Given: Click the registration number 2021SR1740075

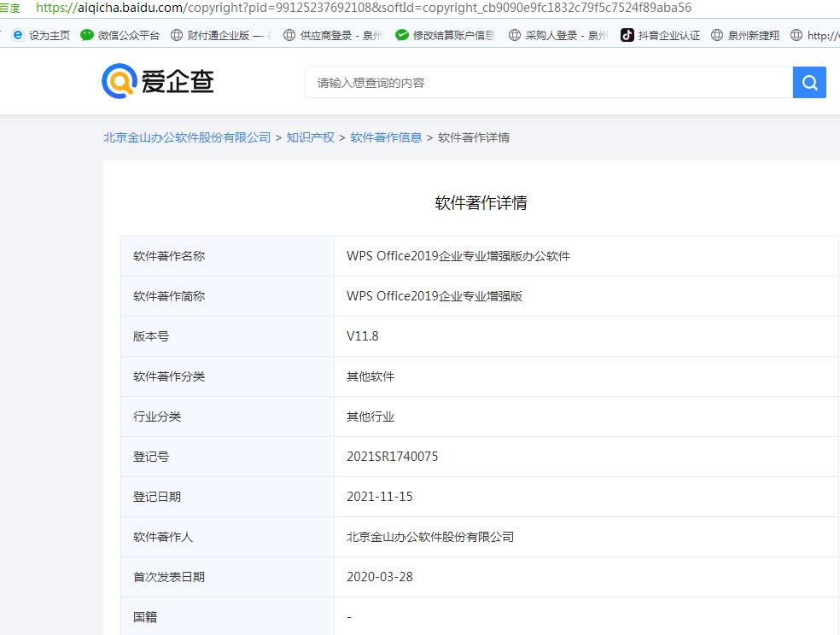Looking at the screenshot, I should [392, 457].
